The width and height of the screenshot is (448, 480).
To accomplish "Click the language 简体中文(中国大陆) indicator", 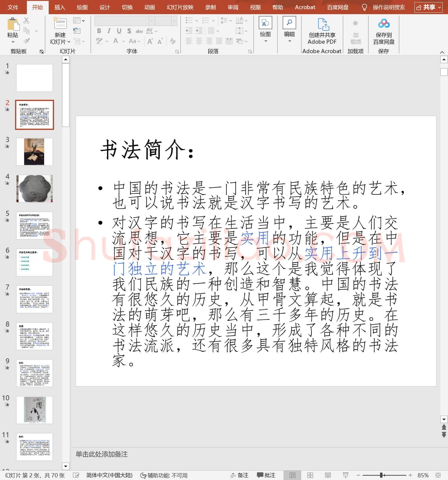I will click(x=109, y=475).
